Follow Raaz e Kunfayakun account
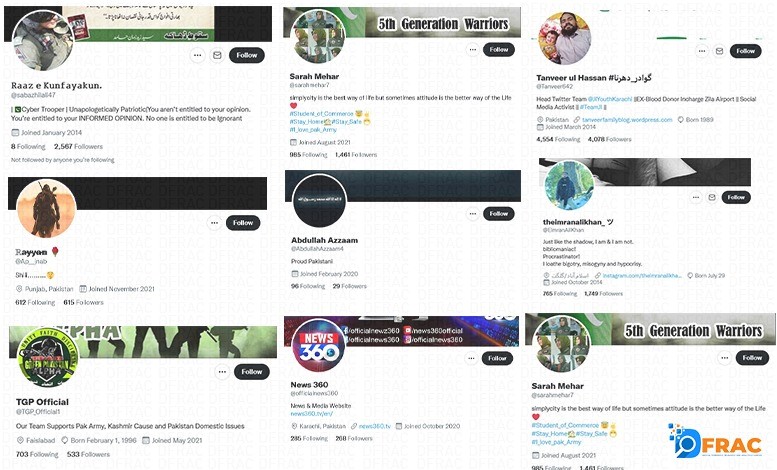The image size is (777, 470). click(247, 55)
